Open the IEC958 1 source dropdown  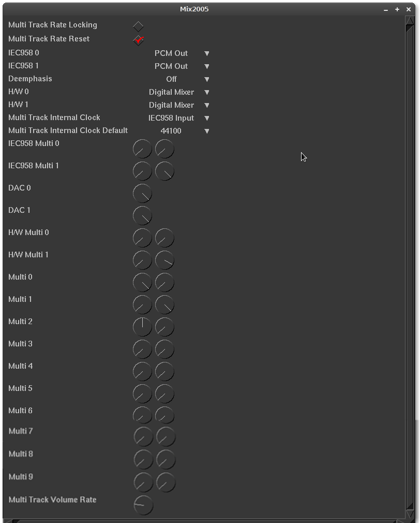click(178, 66)
